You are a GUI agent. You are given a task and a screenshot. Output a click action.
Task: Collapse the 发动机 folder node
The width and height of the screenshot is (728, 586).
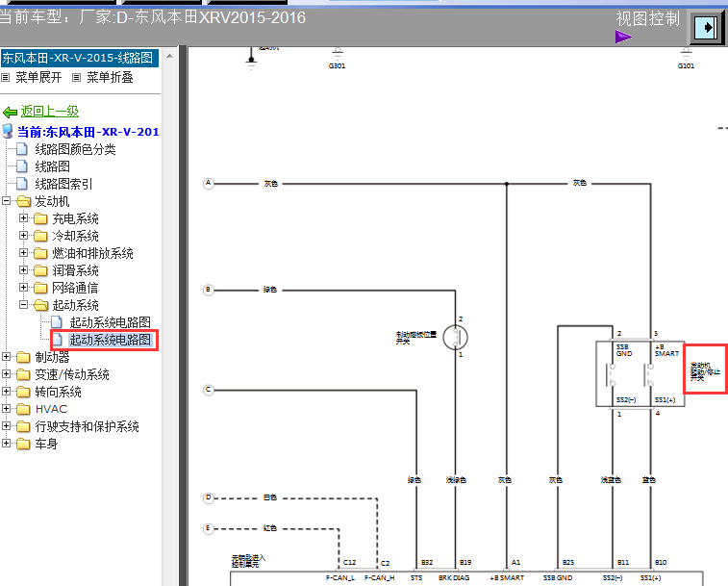click(6, 201)
